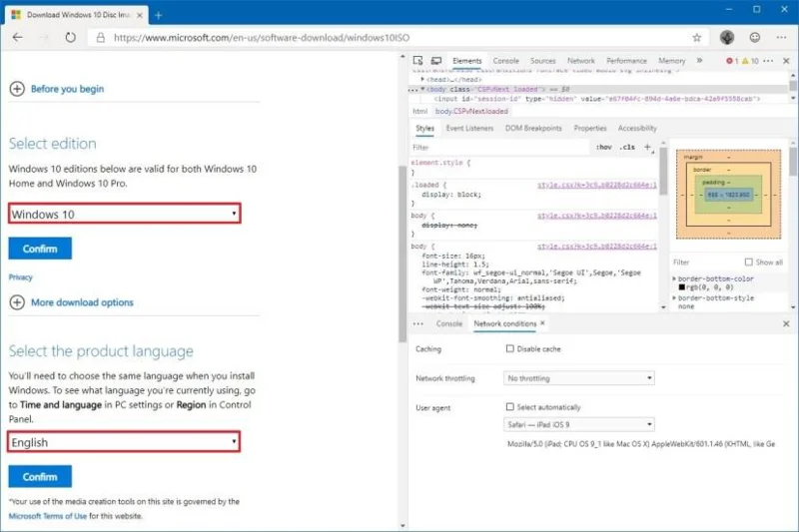The width and height of the screenshot is (799, 532).
Task: Close the bottom drawer panel
Action: 786,323
